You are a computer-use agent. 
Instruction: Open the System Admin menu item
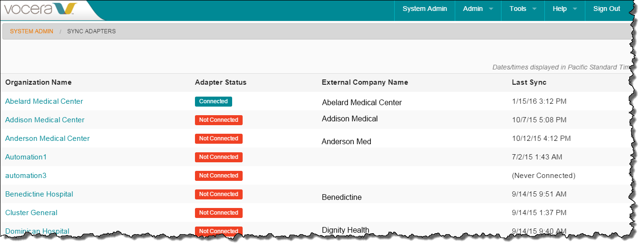(x=425, y=9)
